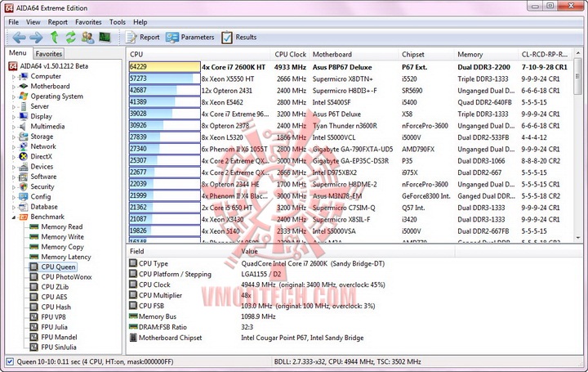Select CPU ZLib benchmark
Viewport: 588px width, 372px height.
(55, 287)
